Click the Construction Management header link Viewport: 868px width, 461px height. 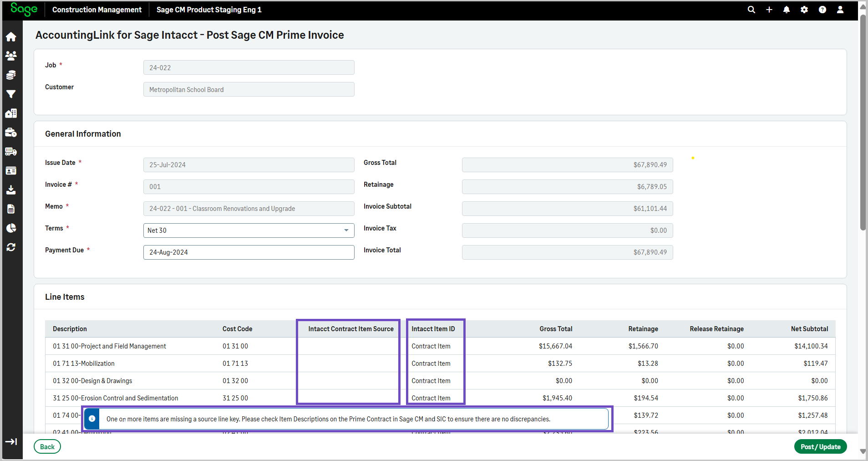coord(97,10)
